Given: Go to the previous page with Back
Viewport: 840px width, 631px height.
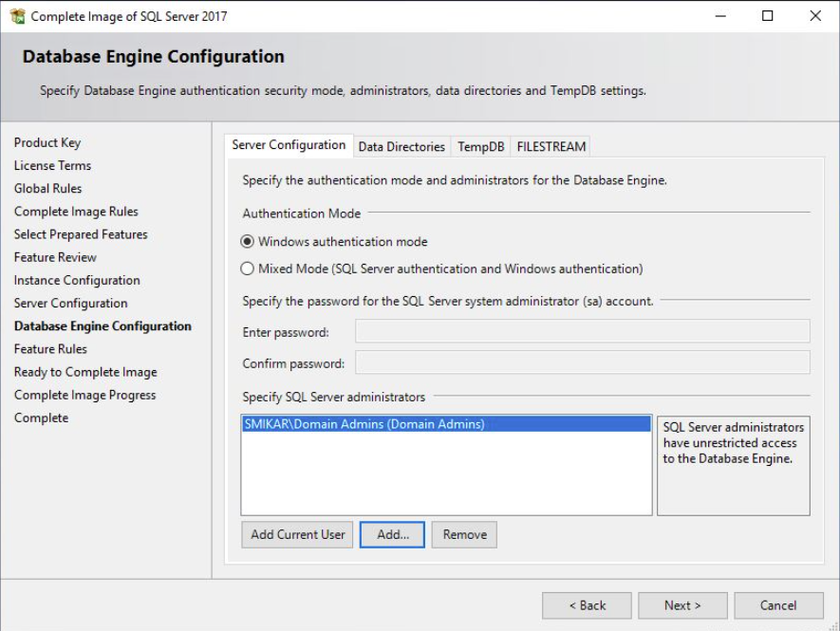Looking at the screenshot, I should click(x=587, y=605).
